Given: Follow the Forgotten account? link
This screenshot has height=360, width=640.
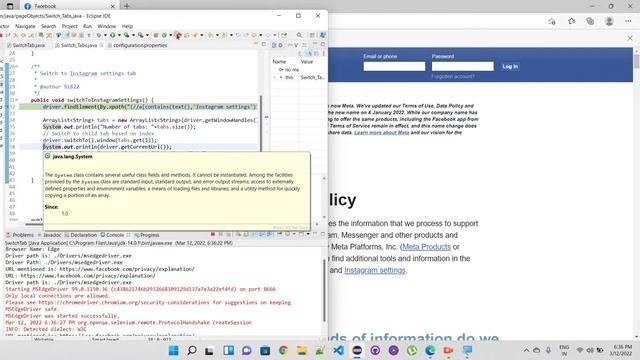Looking at the screenshot, I should [x=453, y=77].
